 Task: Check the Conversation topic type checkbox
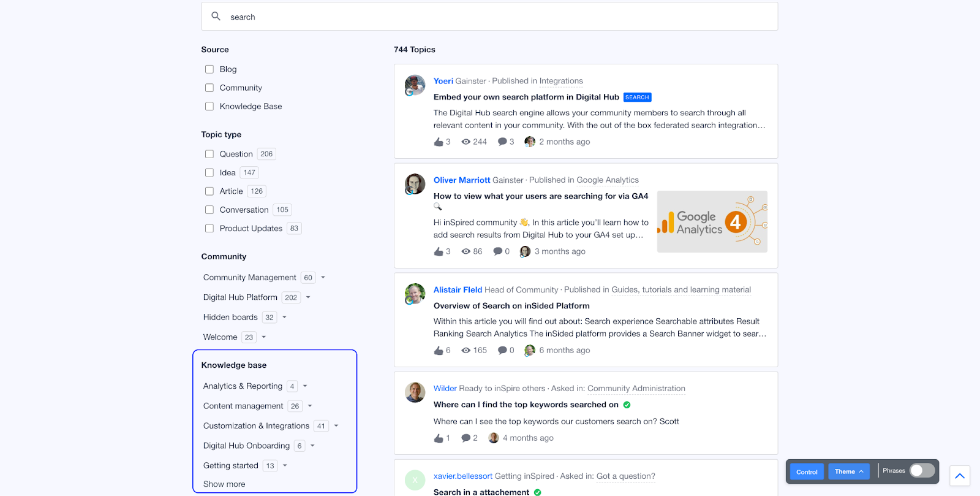[209, 210]
